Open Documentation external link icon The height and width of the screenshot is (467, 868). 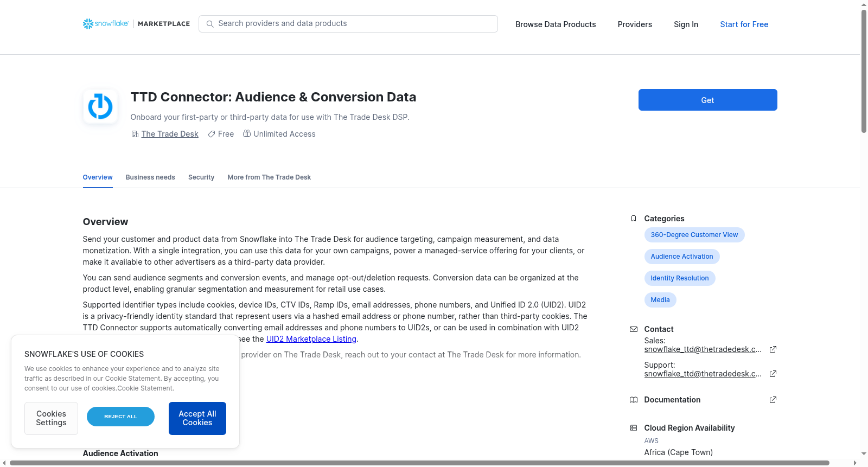[x=773, y=400]
